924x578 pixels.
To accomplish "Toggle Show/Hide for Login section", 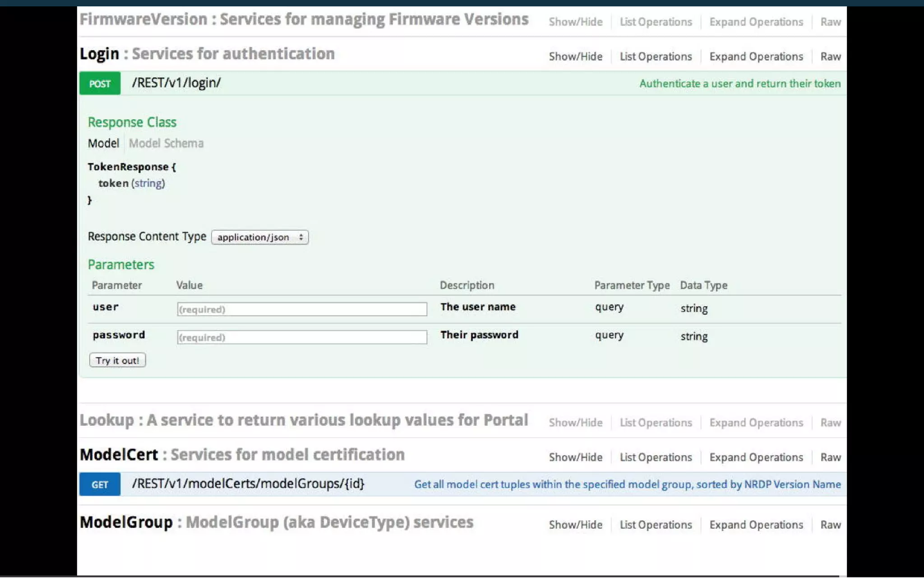I will coord(575,56).
